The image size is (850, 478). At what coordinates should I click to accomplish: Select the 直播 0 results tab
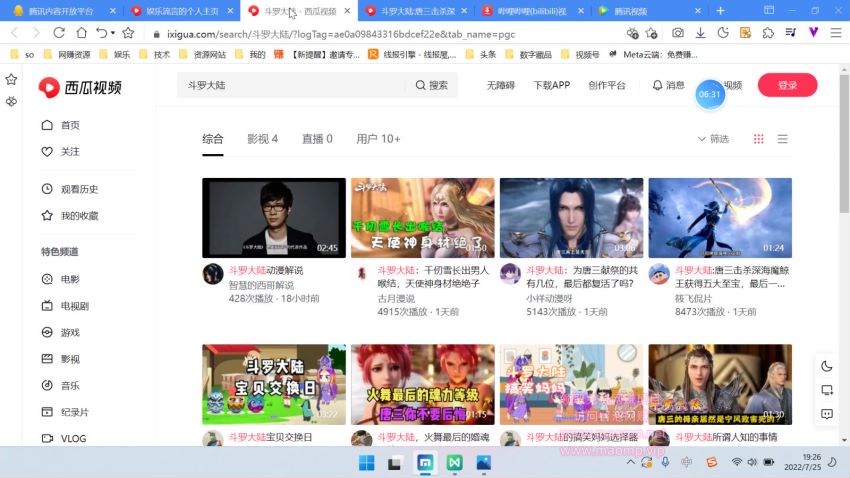(317, 139)
